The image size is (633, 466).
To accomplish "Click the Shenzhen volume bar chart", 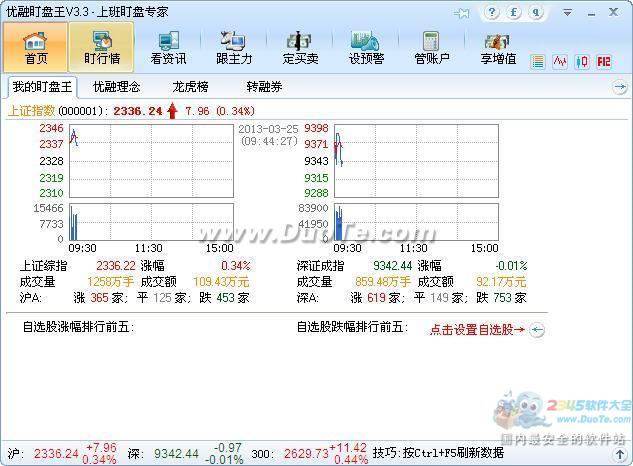I will (x=416, y=222).
